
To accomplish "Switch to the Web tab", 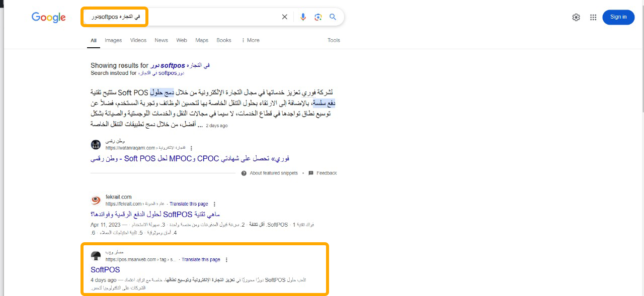I will click(182, 40).
